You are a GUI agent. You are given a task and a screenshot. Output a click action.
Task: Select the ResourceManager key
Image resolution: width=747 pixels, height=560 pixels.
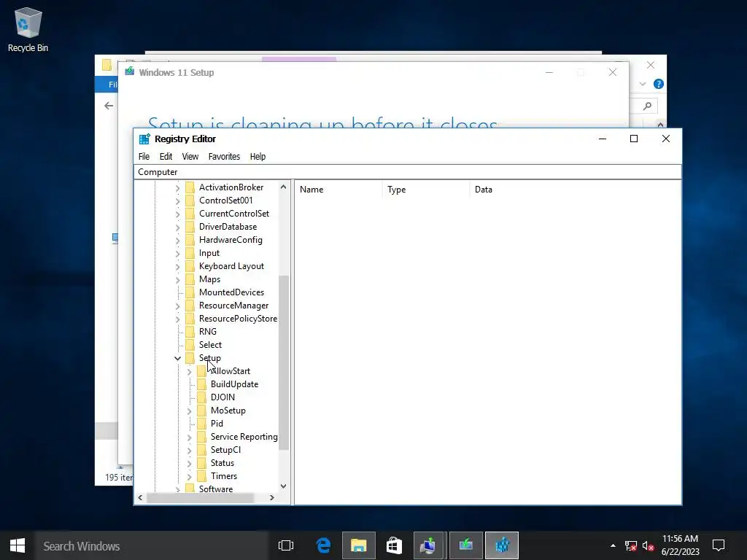tap(233, 306)
